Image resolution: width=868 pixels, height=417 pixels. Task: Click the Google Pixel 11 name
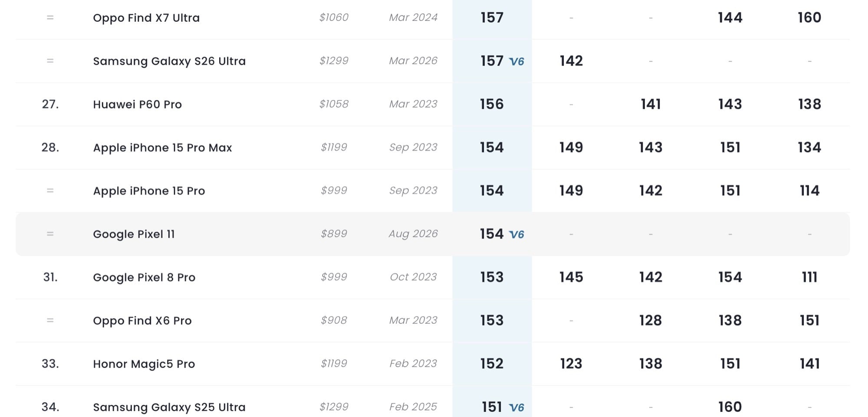(x=134, y=234)
